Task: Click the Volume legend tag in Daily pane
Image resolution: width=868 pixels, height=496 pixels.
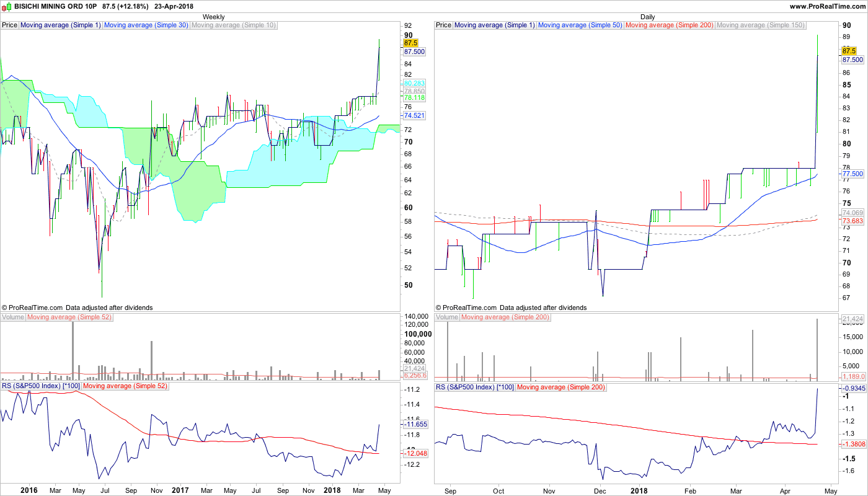Action: [x=447, y=317]
